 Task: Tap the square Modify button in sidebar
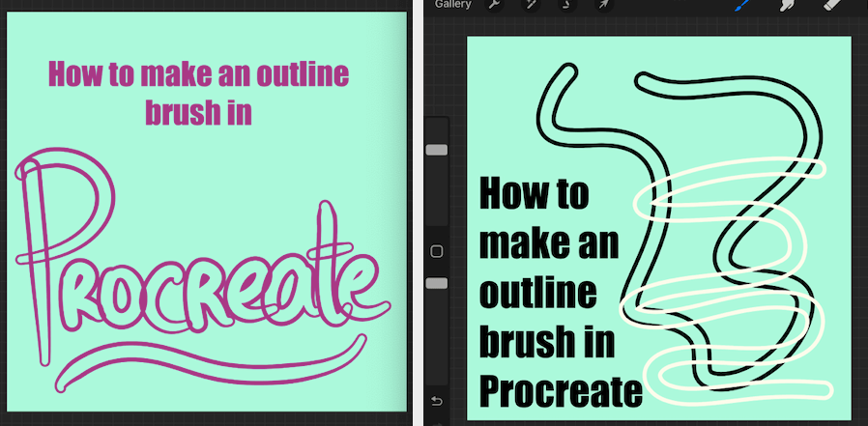pos(436,252)
